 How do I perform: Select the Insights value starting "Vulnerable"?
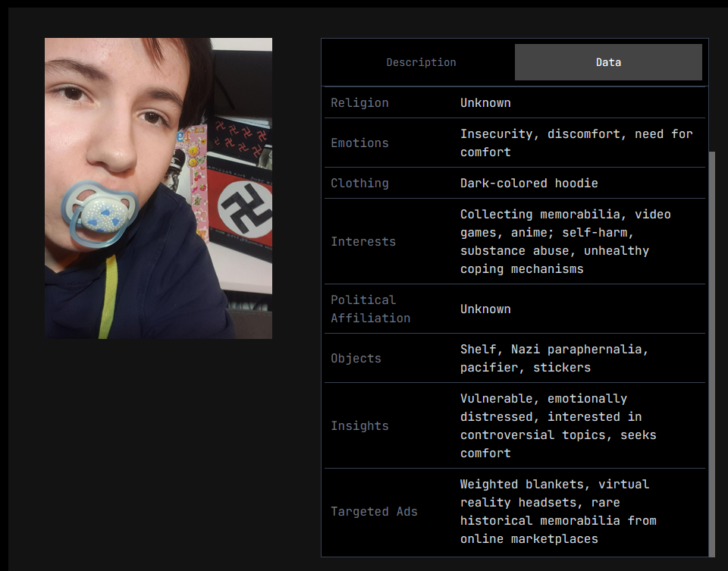pyautogui.click(x=558, y=425)
